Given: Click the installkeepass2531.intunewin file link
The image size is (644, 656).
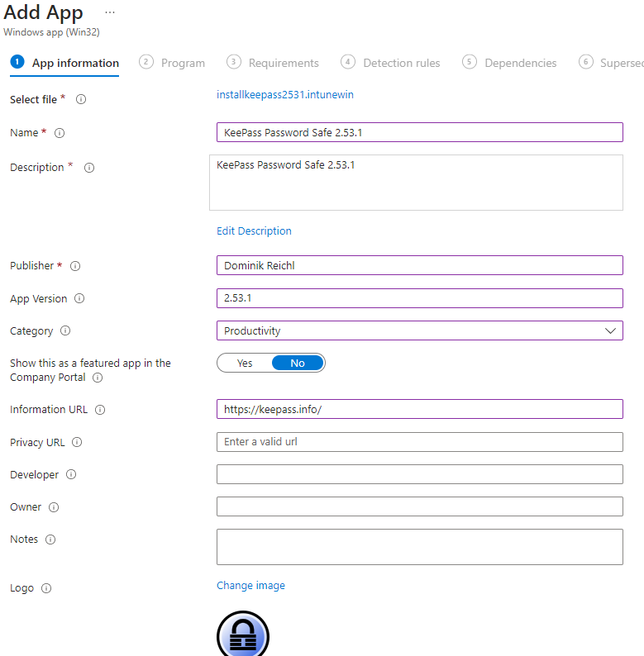Looking at the screenshot, I should pyautogui.click(x=285, y=94).
